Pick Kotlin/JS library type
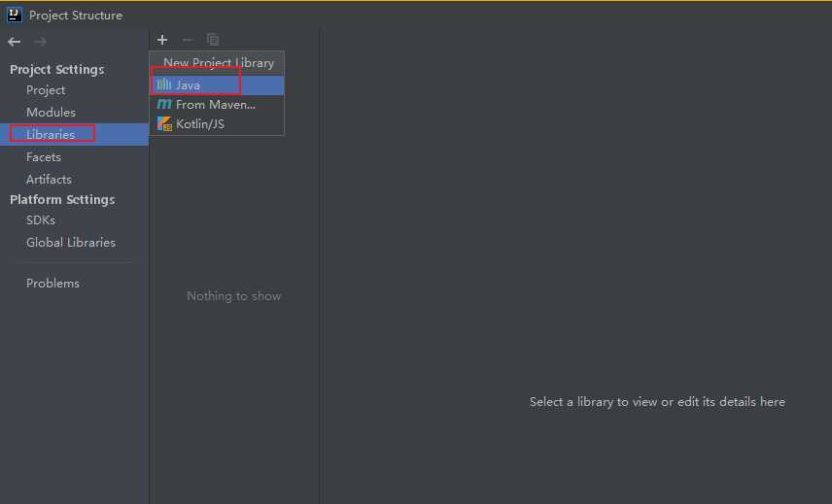832x504 pixels. [217, 124]
